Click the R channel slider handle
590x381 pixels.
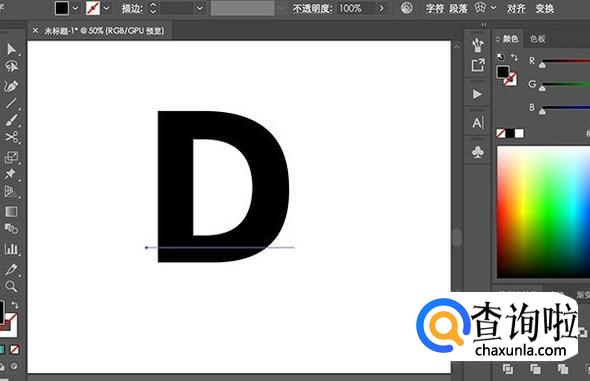tap(542, 65)
